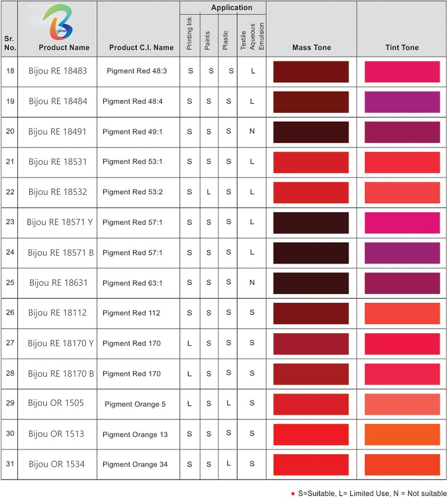Click the Plastic column header
Screen dimensions: 448x499
pos(225,40)
